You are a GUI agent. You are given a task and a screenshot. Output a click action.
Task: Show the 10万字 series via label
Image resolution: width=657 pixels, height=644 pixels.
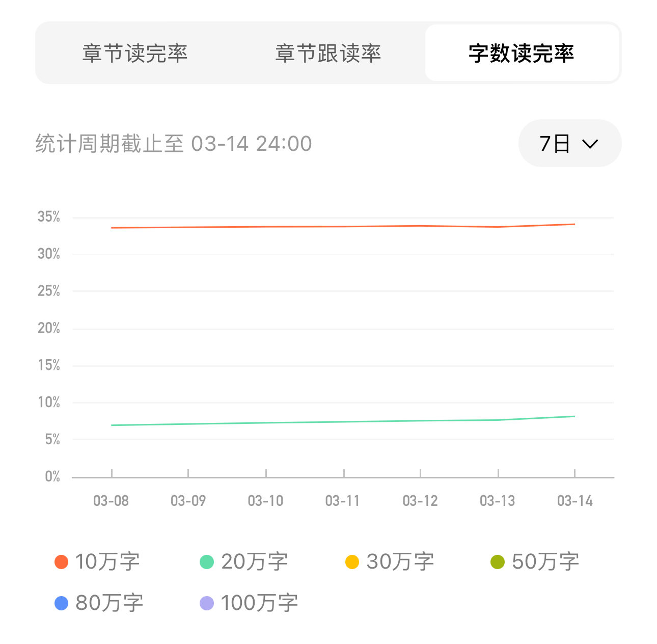pyautogui.click(x=107, y=562)
